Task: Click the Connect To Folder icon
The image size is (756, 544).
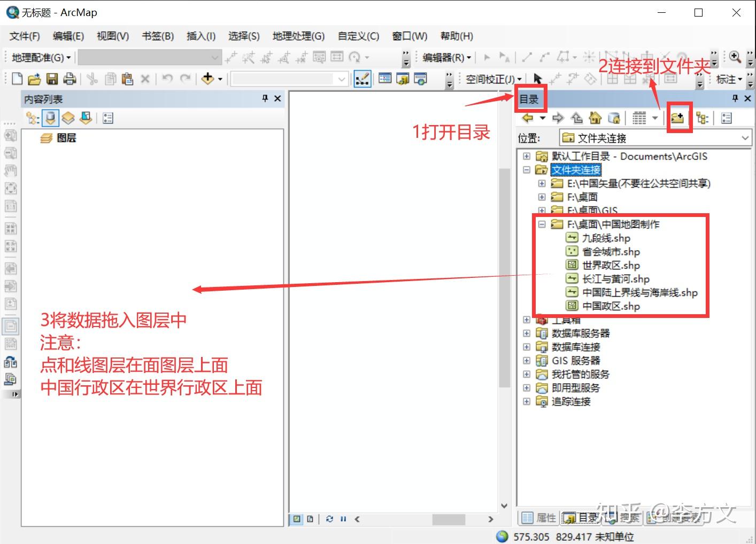Action: tap(678, 118)
